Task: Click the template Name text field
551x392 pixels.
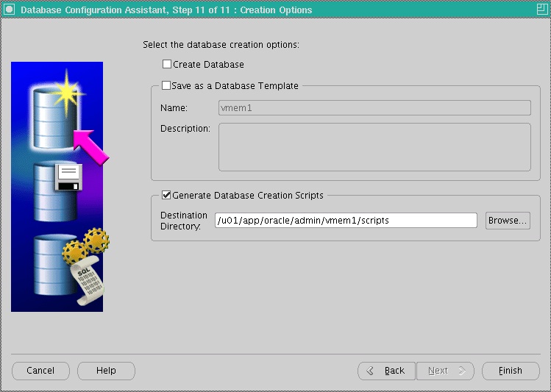Action: click(x=374, y=108)
